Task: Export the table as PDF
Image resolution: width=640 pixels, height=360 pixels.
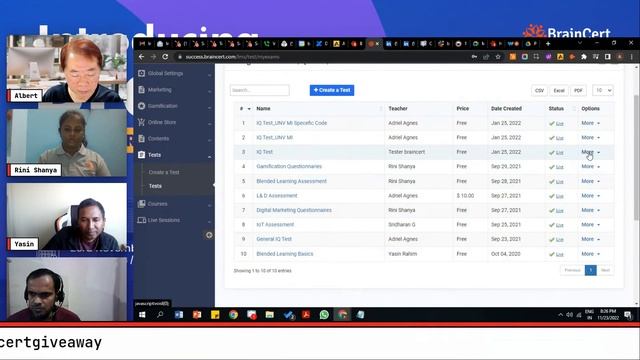Action: (x=578, y=91)
